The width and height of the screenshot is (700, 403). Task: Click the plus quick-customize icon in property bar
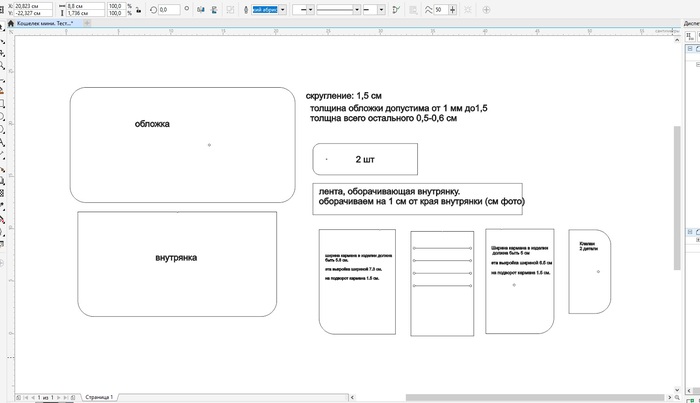click(486, 9)
